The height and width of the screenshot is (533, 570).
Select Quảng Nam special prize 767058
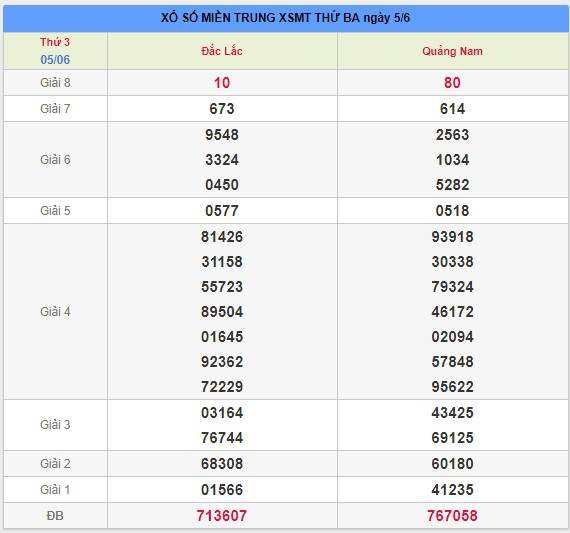[452, 516]
